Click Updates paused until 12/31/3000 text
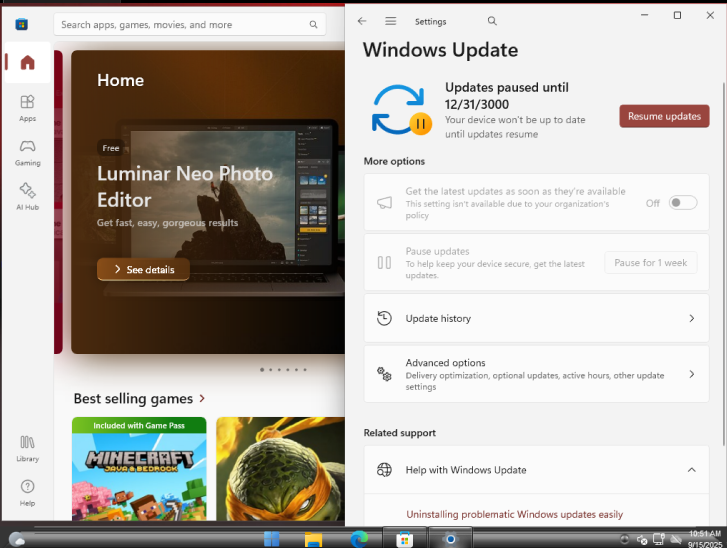 (507, 96)
